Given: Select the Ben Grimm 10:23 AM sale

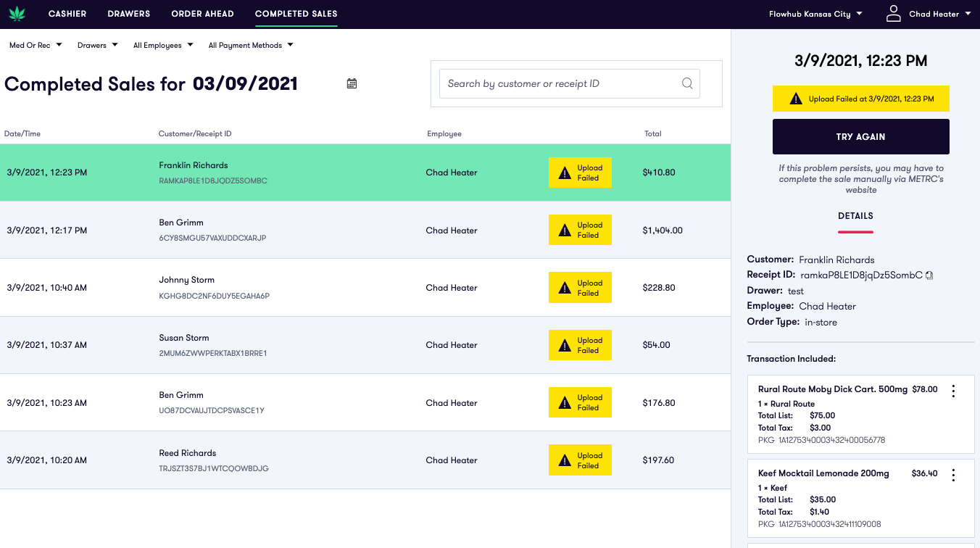Looking at the screenshot, I should (365, 402).
